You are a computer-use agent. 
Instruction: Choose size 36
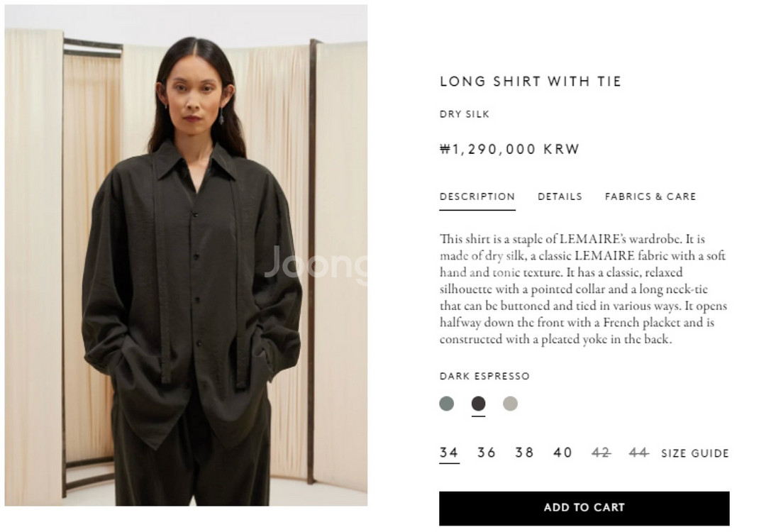click(x=487, y=453)
